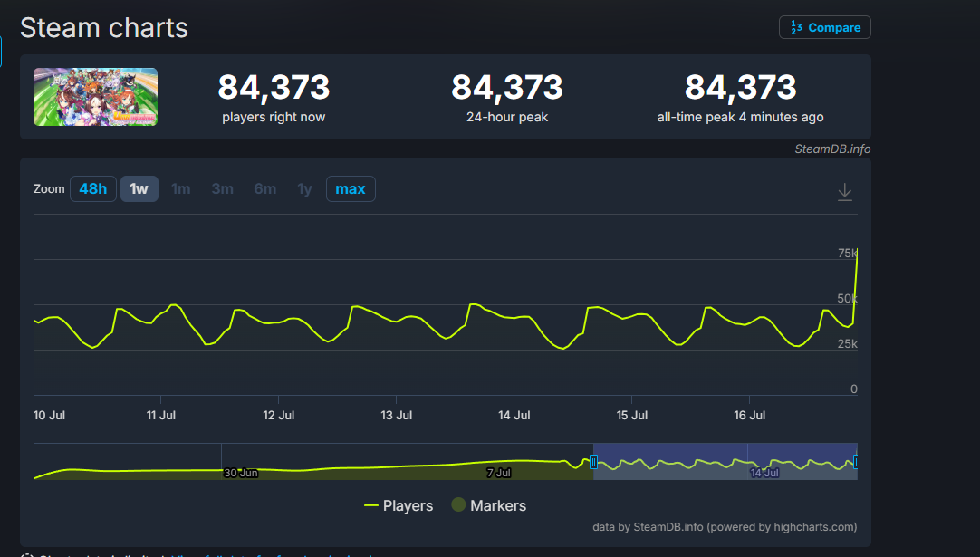Select the 48h zoom range
Image resolution: width=980 pixels, height=557 pixels.
[93, 188]
